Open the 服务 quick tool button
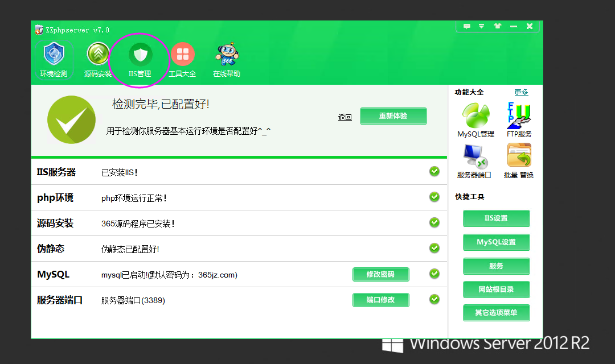This screenshot has height=364, width=615. click(x=497, y=266)
